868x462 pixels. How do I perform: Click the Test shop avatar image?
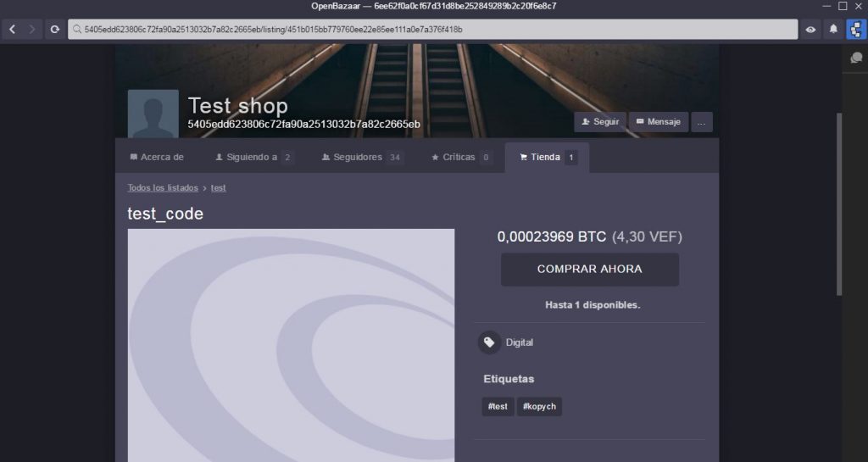coord(153,114)
